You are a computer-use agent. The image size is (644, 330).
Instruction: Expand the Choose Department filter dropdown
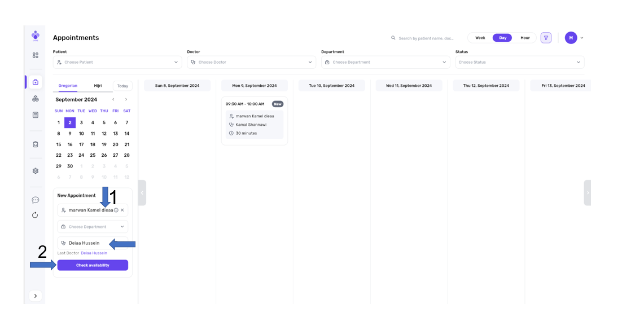tap(385, 62)
